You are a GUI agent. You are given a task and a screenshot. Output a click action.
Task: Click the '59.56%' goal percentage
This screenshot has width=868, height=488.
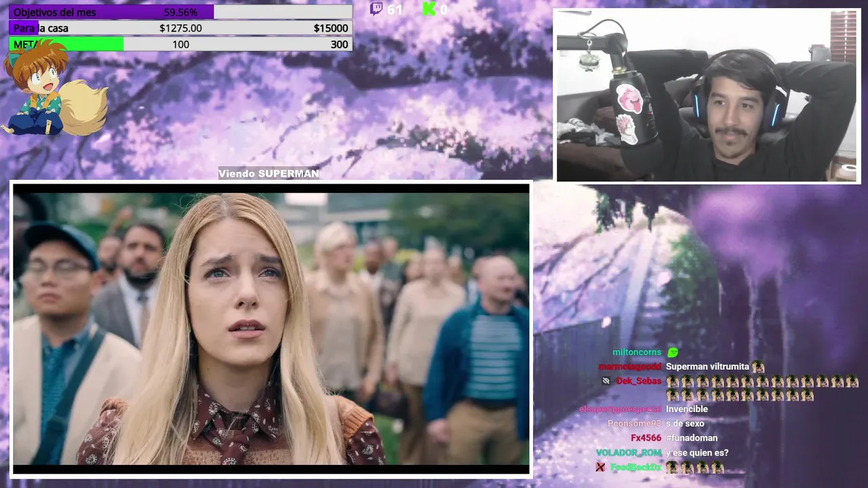tap(180, 12)
